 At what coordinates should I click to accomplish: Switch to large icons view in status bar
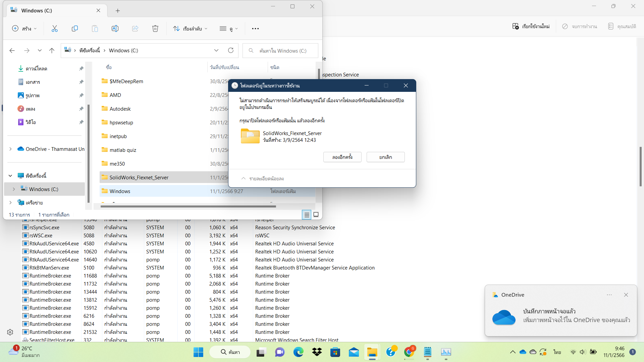[316, 215]
